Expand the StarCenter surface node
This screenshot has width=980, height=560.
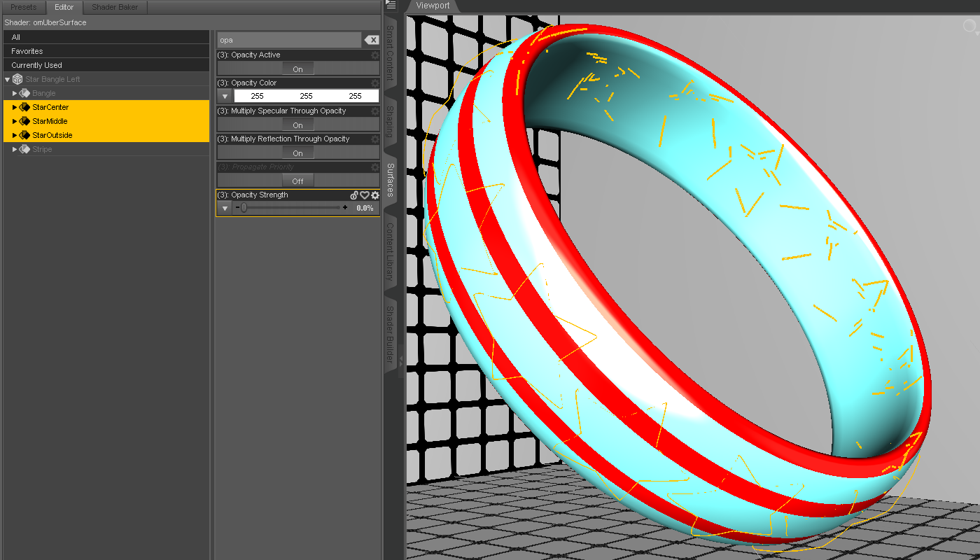pyautogui.click(x=15, y=107)
